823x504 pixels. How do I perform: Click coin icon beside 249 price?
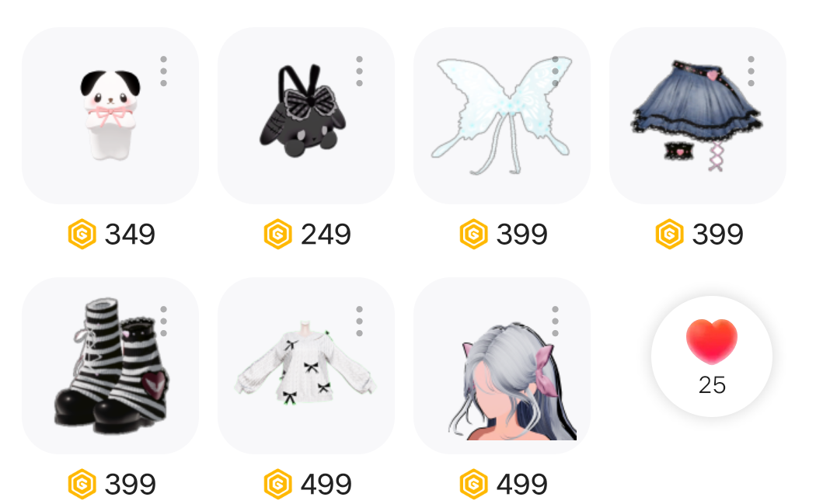point(277,234)
